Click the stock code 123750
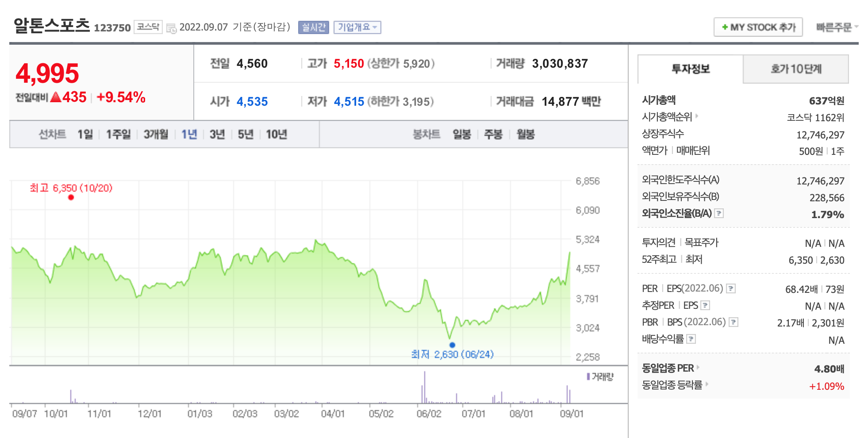 (x=112, y=28)
